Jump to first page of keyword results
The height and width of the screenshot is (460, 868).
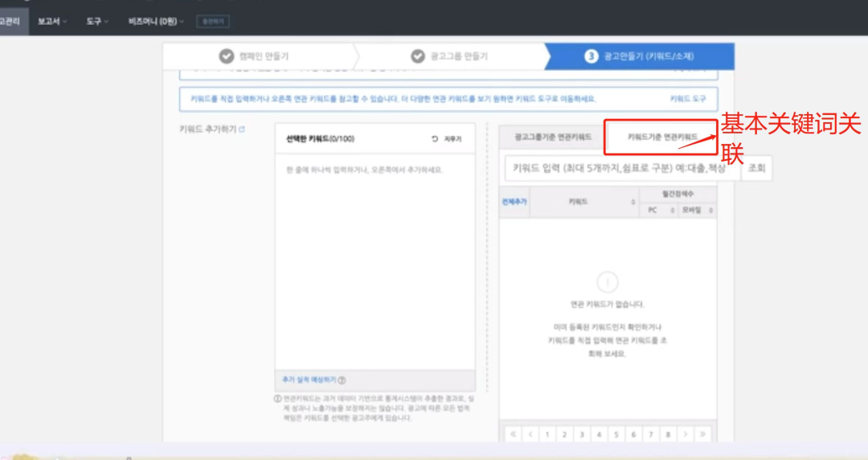pos(513,434)
